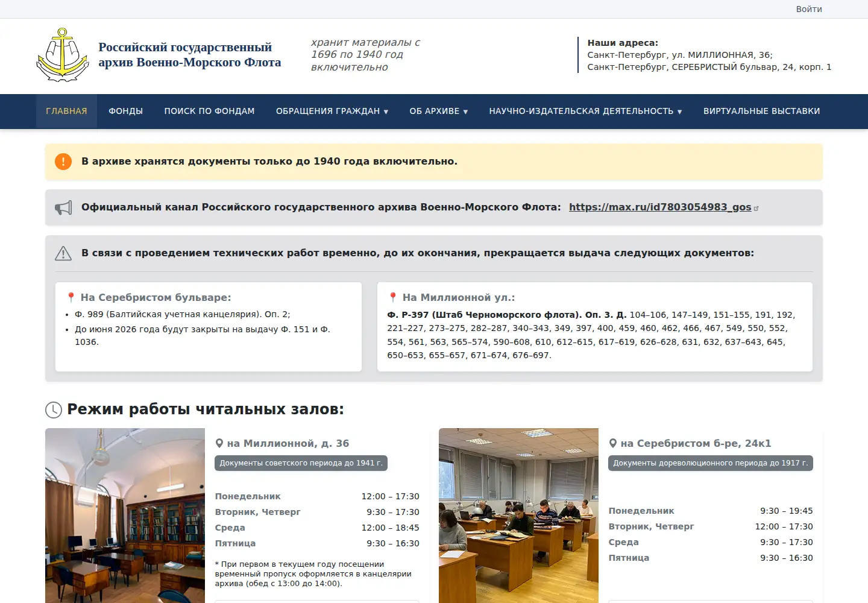Click the address 'Санкт-Петербург, ул. МИЛЛИОННАЯ, 36;'
The width and height of the screenshot is (868, 603).
click(680, 55)
